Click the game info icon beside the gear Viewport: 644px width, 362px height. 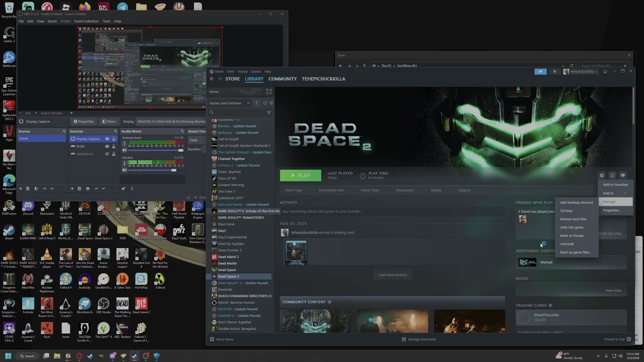[612, 175]
